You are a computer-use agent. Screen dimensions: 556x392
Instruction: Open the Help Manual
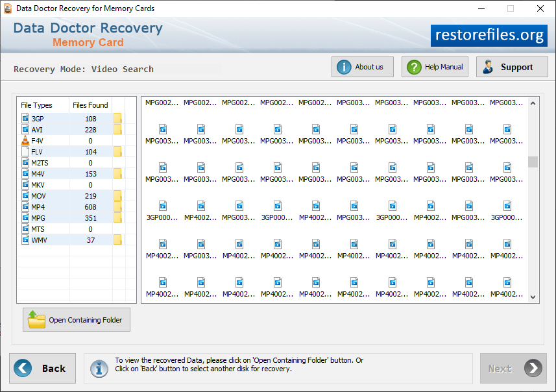point(435,67)
